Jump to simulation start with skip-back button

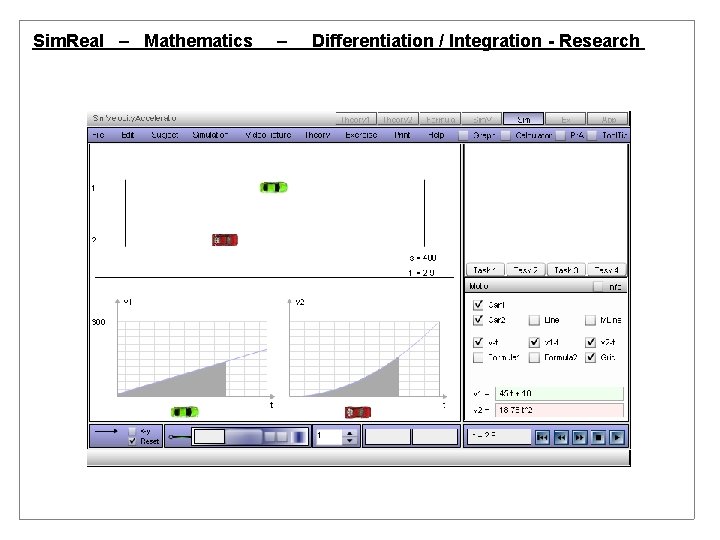(542, 438)
